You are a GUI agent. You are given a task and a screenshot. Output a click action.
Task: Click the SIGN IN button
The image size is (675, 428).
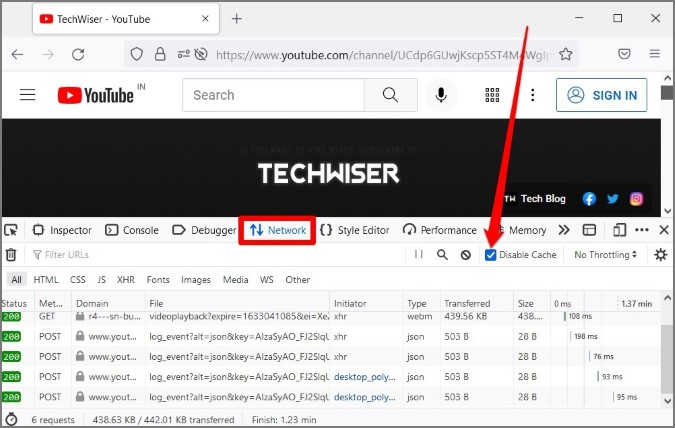click(601, 95)
